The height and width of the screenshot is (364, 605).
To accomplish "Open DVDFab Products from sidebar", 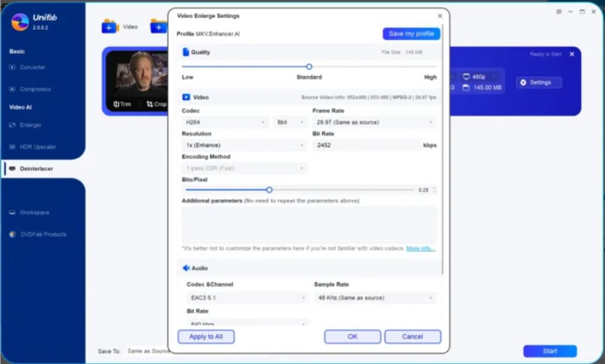I will (41, 235).
